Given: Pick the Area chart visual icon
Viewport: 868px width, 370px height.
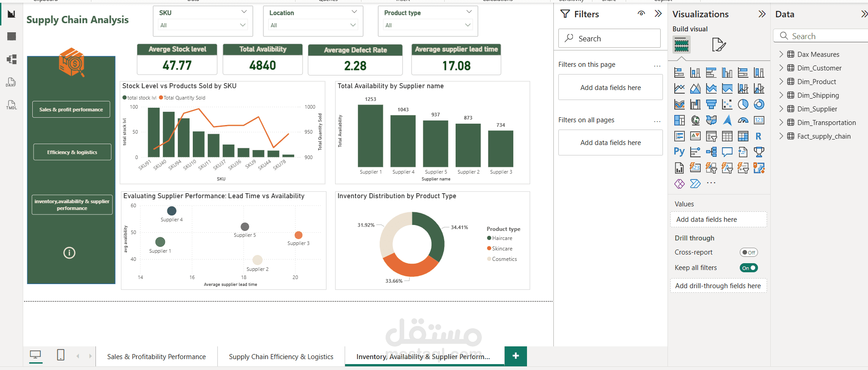Looking at the screenshot, I should coord(695,89).
